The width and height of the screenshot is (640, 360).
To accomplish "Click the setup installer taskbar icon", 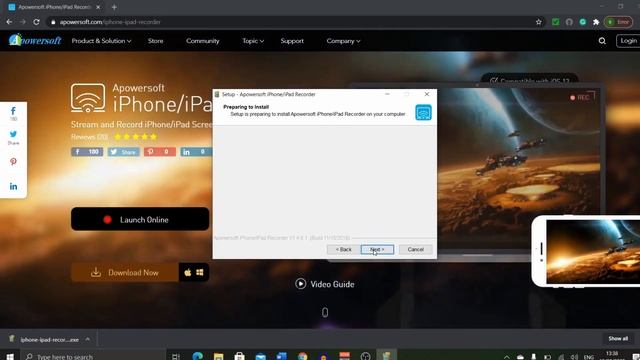I will click(387, 356).
